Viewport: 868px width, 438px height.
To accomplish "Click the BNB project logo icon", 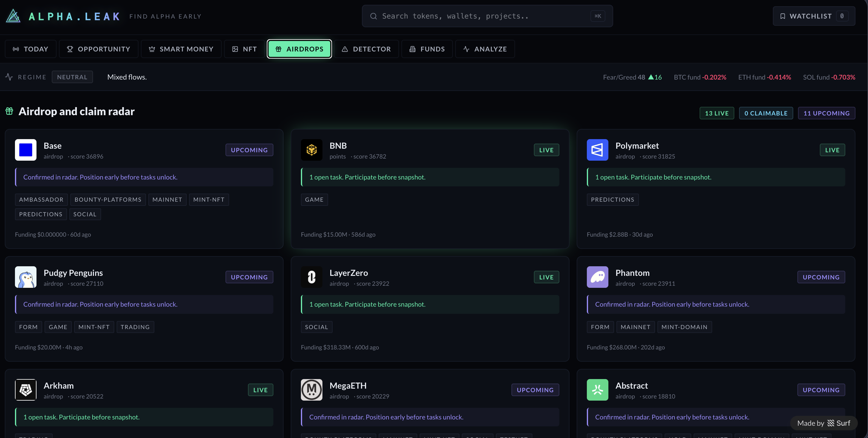I will point(311,150).
